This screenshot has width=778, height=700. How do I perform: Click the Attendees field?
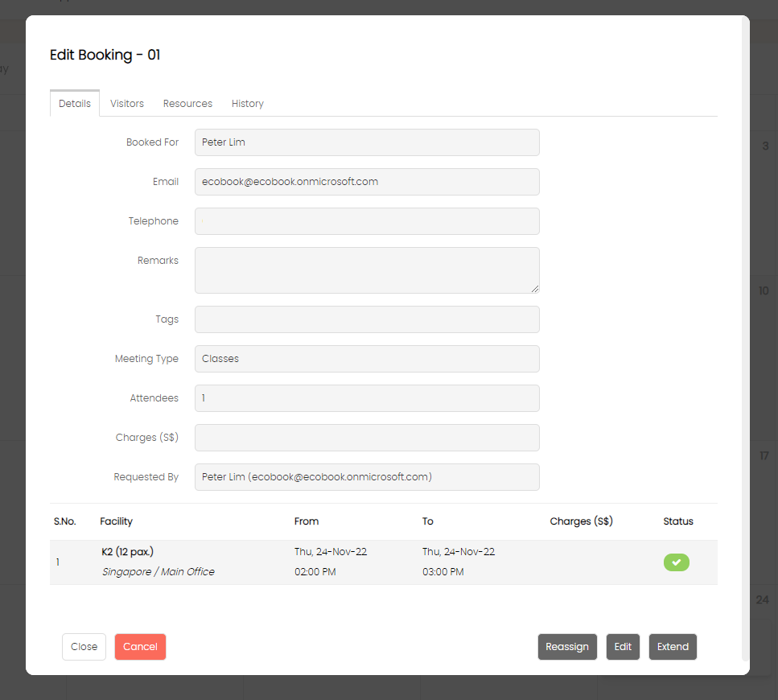click(x=367, y=398)
